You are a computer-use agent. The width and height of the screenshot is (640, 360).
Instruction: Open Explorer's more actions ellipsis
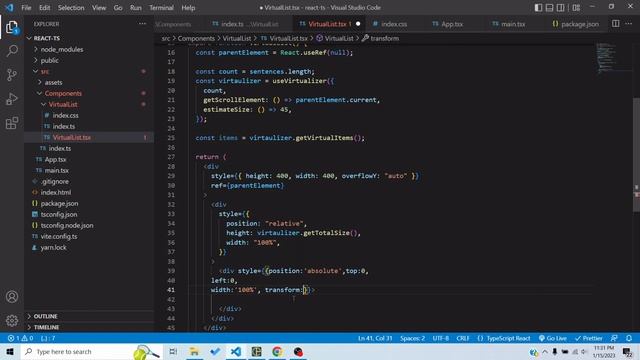point(142,24)
